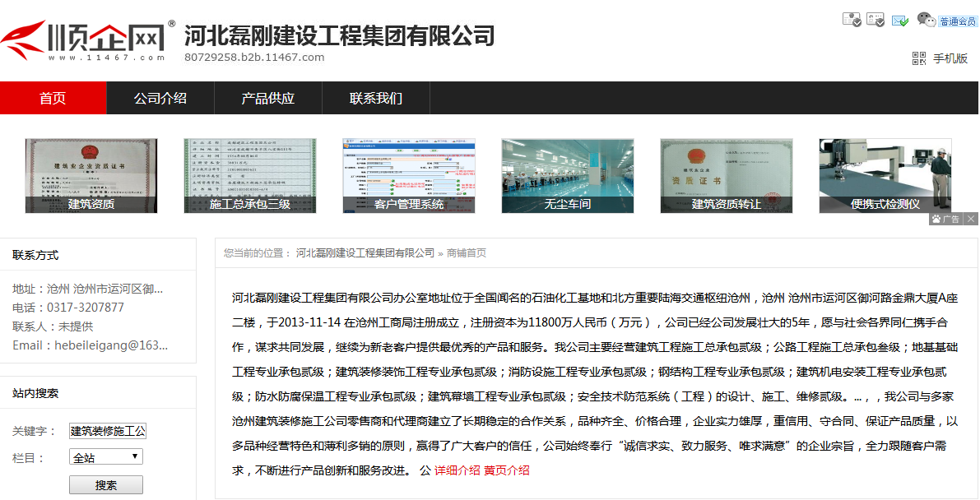This screenshot has width=980, height=500.
Task: Open the 无尘车间 ad thumbnail
Action: (x=568, y=176)
